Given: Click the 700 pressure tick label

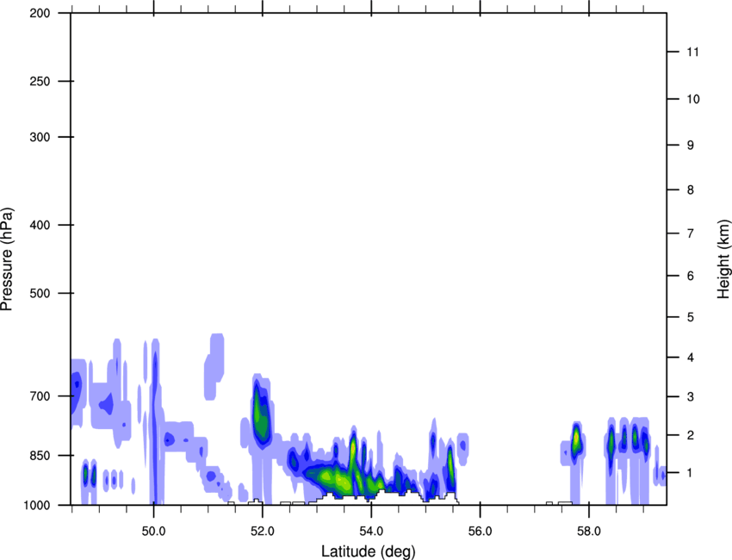Looking at the screenshot, I should (40, 396).
